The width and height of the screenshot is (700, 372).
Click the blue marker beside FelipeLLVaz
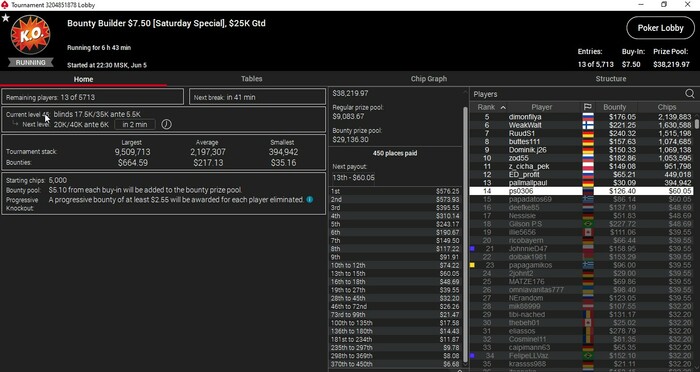click(472, 355)
